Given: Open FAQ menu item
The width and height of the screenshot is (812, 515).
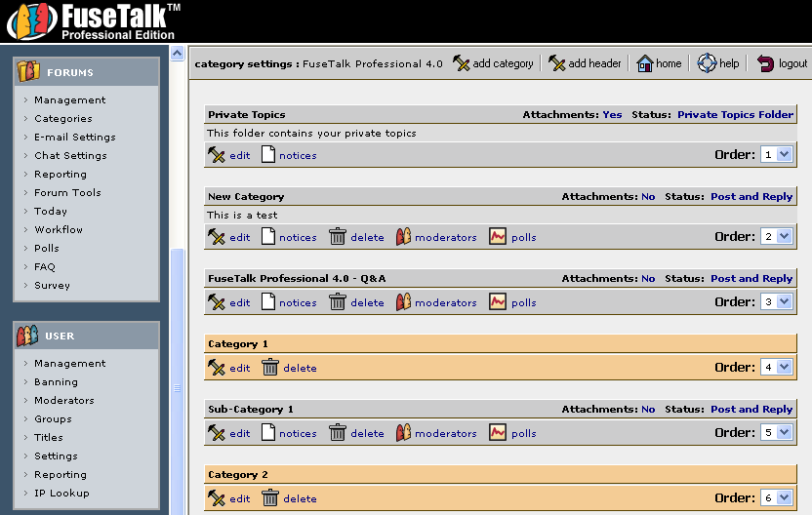Looking at the screenshot, I should 45,266.
